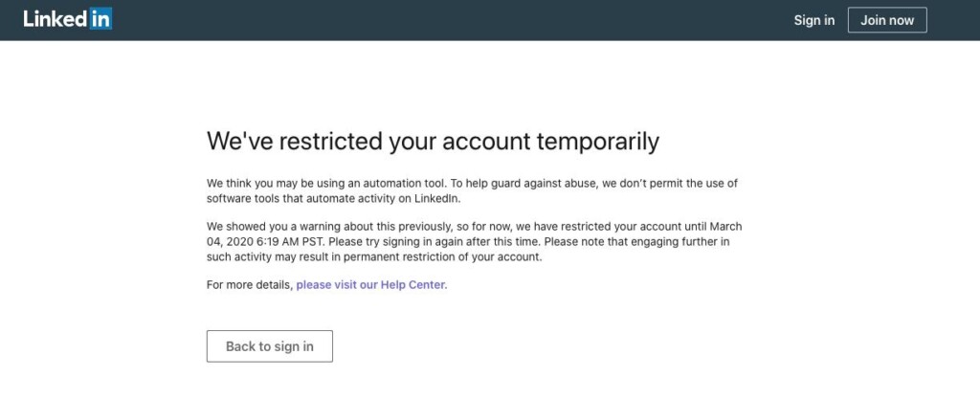Viewport: 980px width, 399px height.
Task: Click the word "LinkedIn" in the first paragraph
Action: pyautogui.click(x=439, y=197)
